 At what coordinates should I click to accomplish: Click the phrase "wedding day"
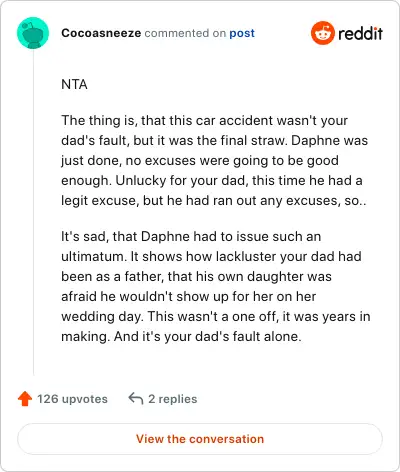102,317
